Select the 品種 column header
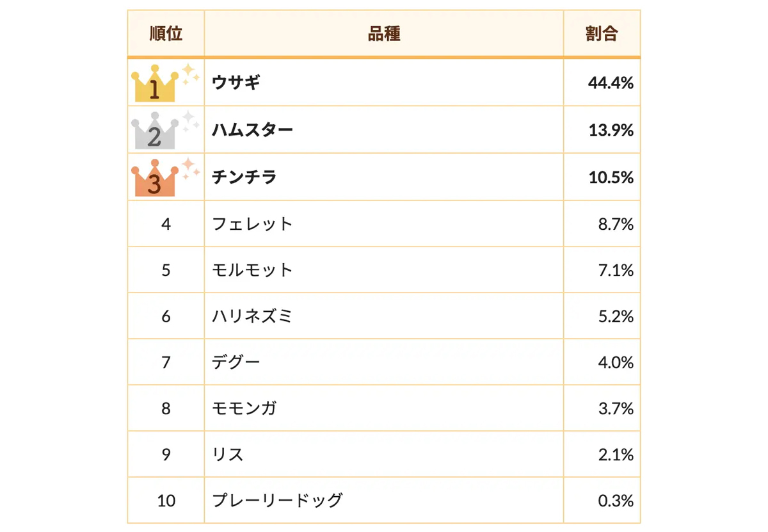The image size is (768, 532). [384, 34]
